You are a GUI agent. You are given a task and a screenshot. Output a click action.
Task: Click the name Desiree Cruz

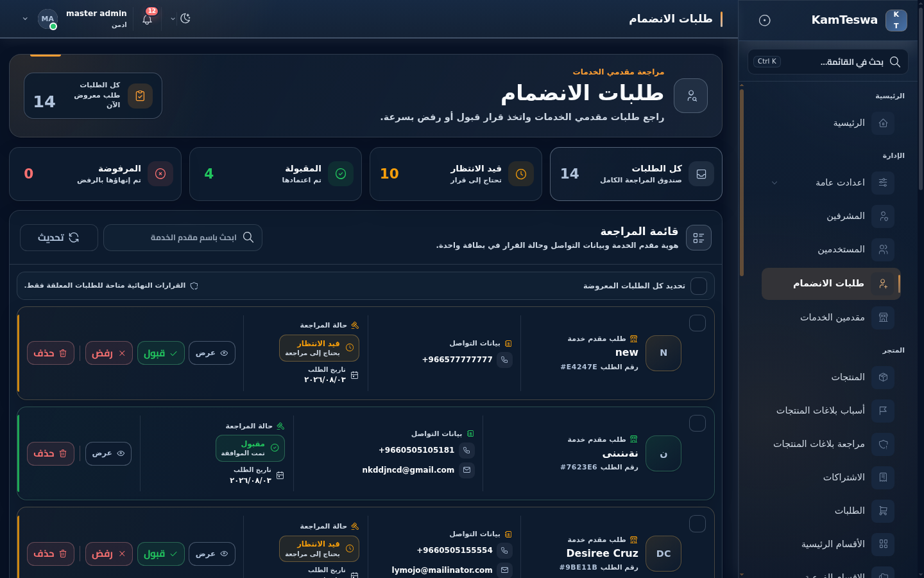[x=603, y=554]
